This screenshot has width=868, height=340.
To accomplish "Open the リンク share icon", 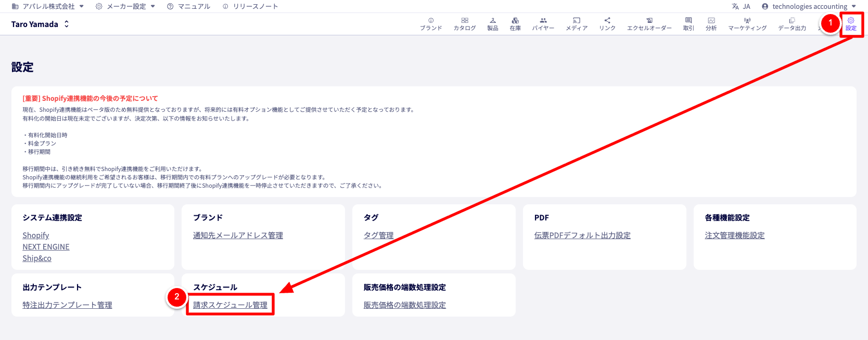I will tap(607, 24).
